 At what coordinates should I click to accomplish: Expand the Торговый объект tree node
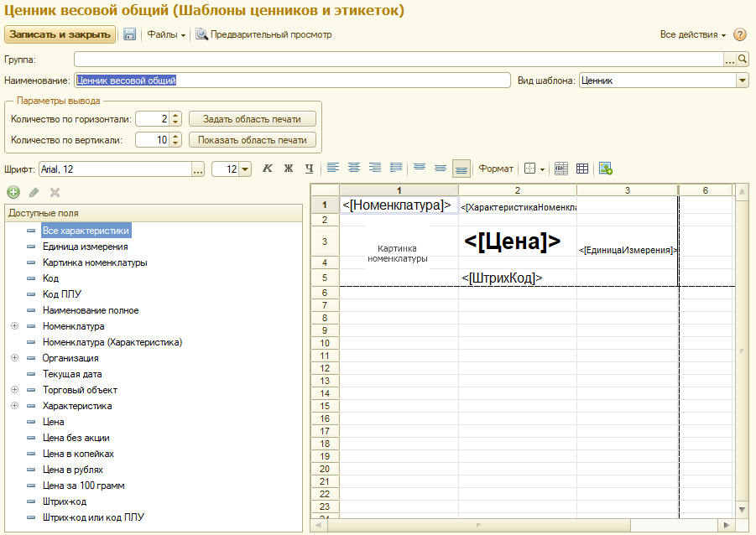tap(15, 389)
